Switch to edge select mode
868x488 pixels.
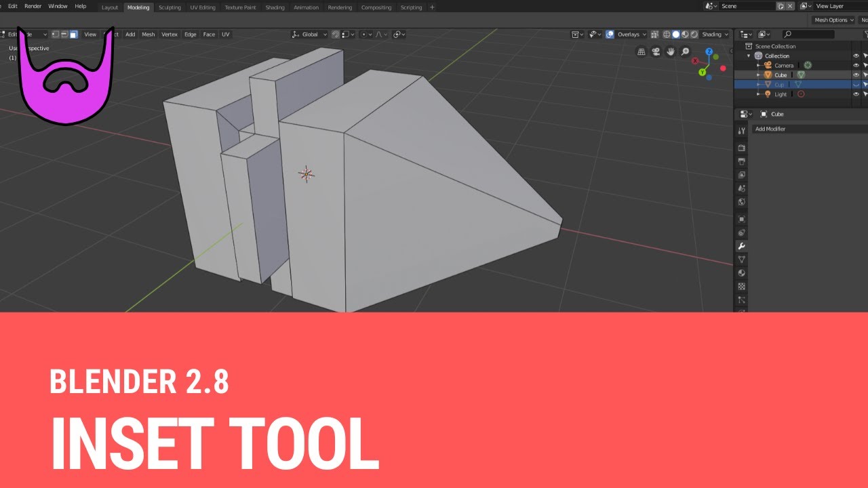pyautogui.click(x=64, y=35)
